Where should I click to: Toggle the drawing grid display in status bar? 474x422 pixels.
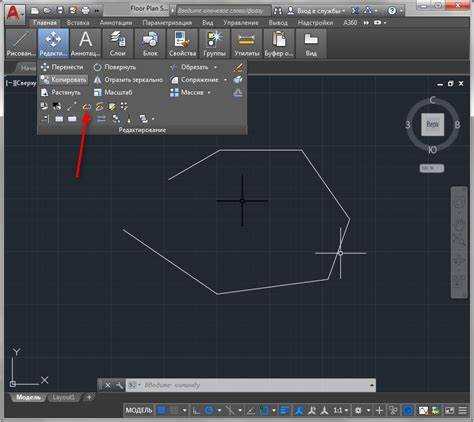click(161, 410)
